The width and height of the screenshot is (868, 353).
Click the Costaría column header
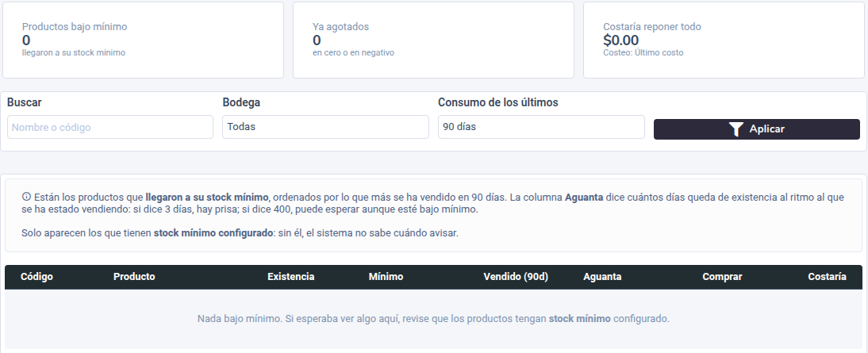coord(827,277)
